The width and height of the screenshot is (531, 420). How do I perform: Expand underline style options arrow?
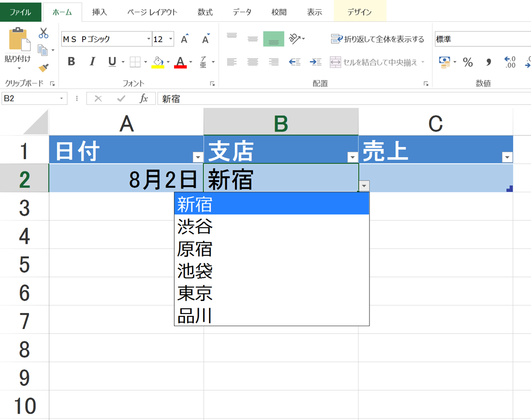pyautogui.click(x=123, y=62)
